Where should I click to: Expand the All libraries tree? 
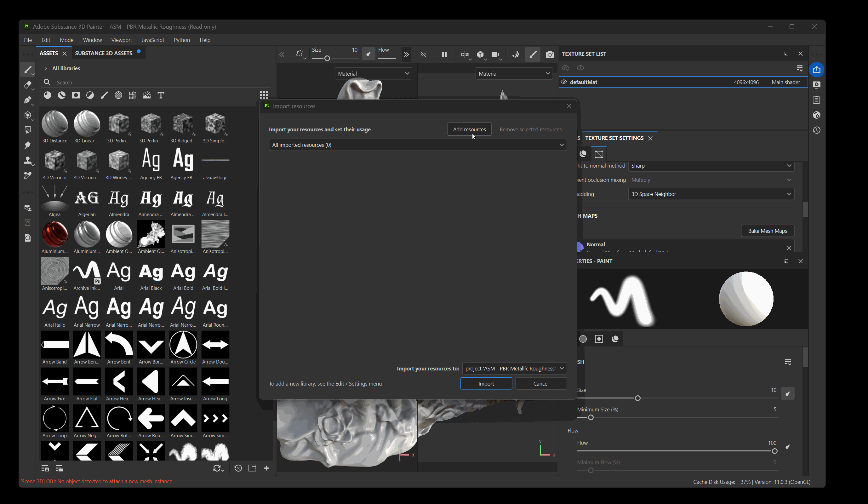click(x=45, y=68)
